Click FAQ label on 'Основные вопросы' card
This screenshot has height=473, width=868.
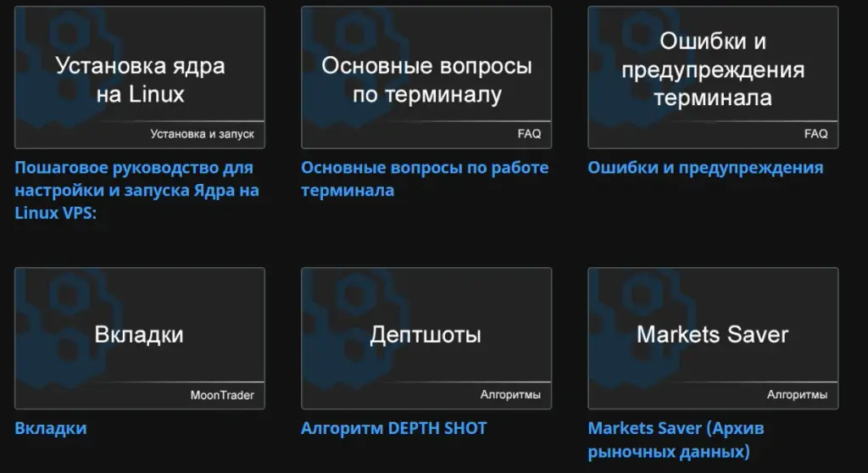click(529, 134)
